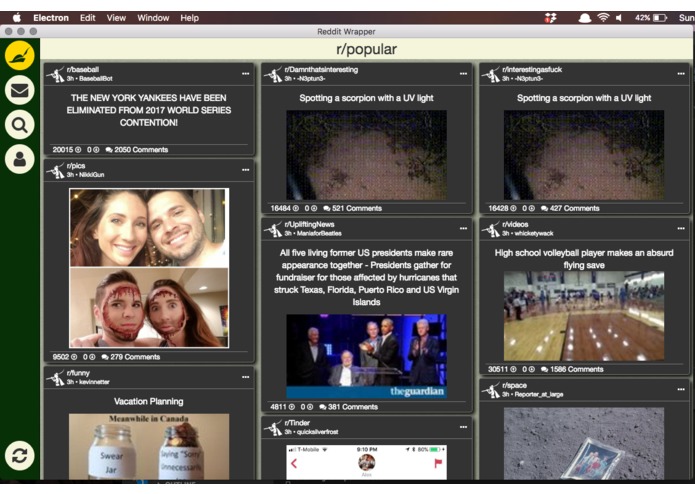
Task: Click the r/Tinder subreddit name
Action: click(297, 423)
